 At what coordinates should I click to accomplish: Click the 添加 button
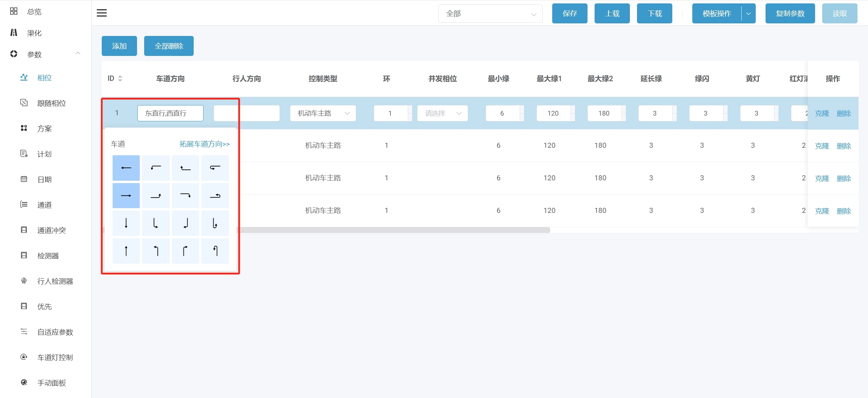[119, 46]
